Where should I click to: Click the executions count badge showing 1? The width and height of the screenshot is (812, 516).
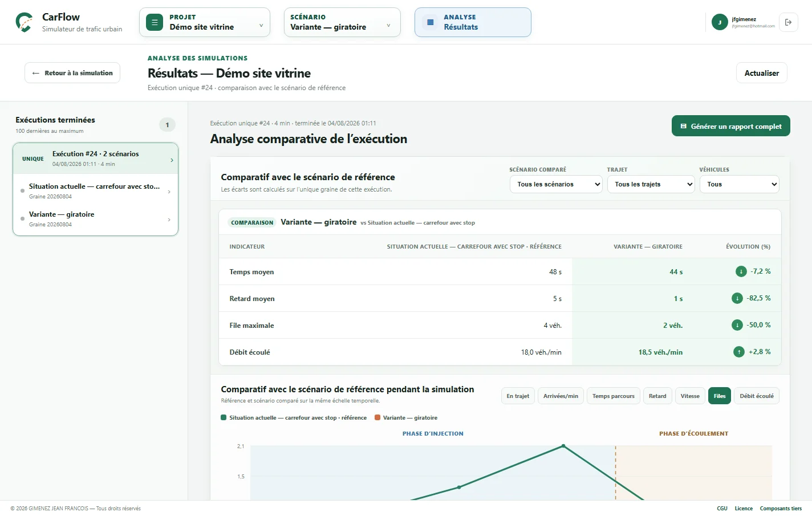pyautogui.click(x=167, y=125)
